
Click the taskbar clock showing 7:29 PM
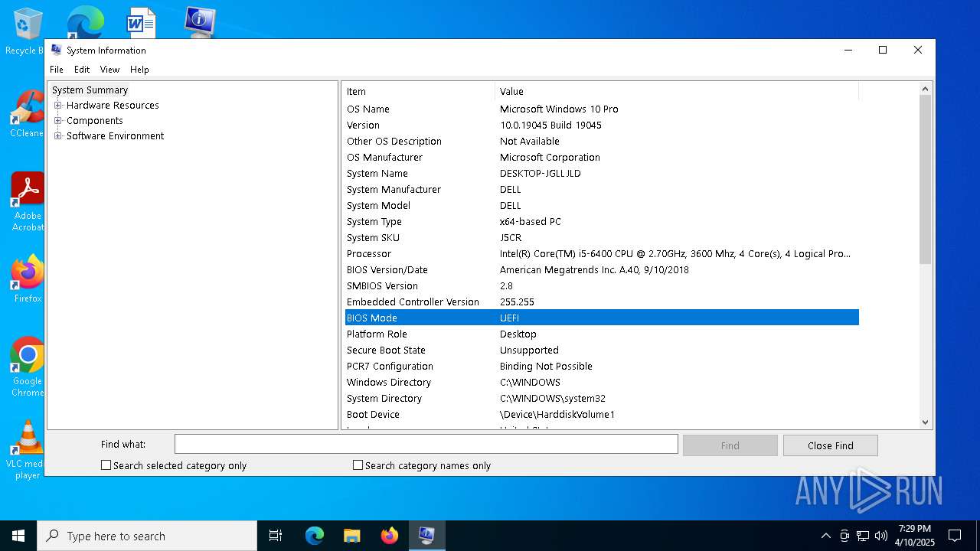915,536
